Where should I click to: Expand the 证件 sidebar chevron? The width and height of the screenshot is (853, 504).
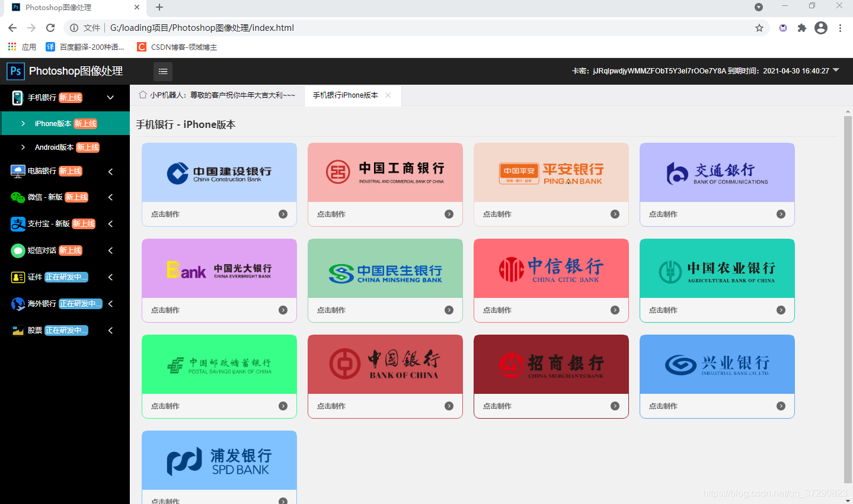pos(110,277)
